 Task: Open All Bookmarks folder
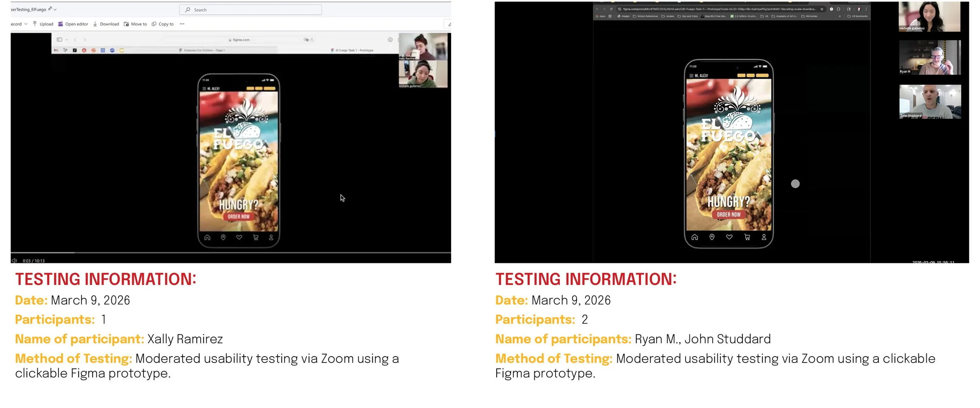coord(858,16)
